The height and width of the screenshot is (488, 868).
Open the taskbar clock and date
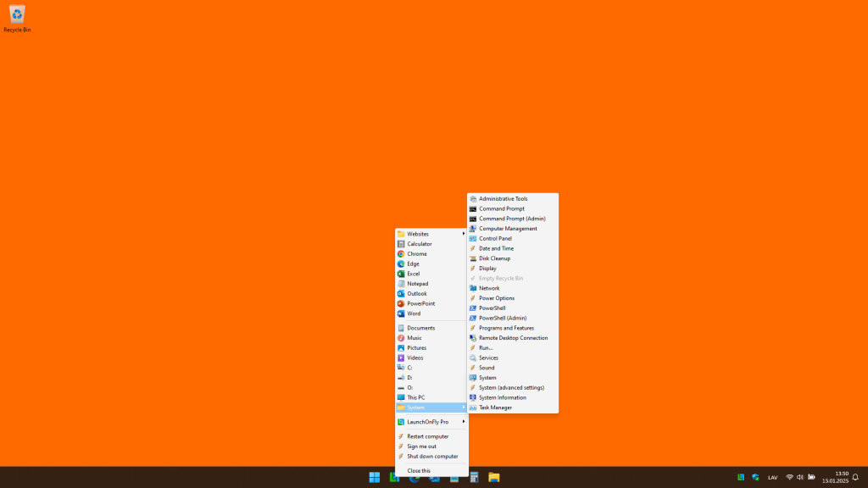tap(835, 477)
